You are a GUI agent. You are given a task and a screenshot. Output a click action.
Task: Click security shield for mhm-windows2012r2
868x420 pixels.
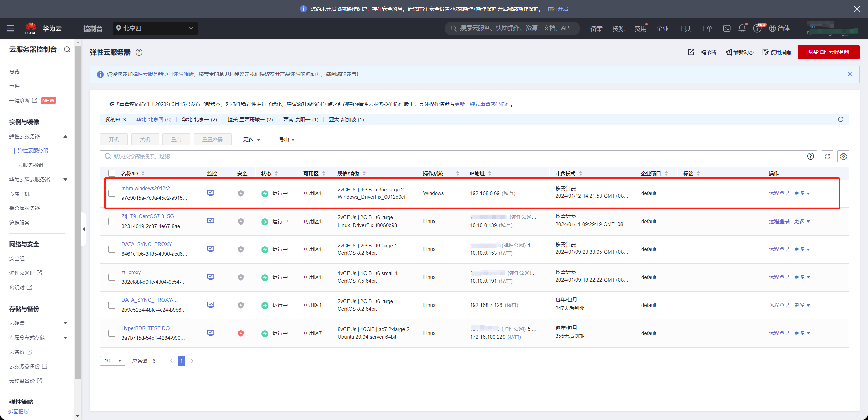pos(241,193)
